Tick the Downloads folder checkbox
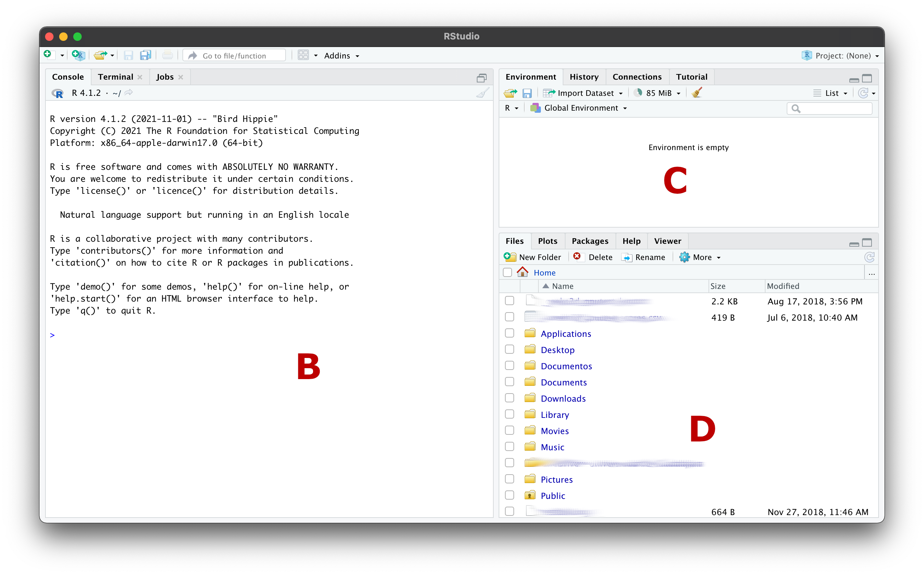Image resolution: width=924 pixels, height=575 pixels. coord(509,398)
